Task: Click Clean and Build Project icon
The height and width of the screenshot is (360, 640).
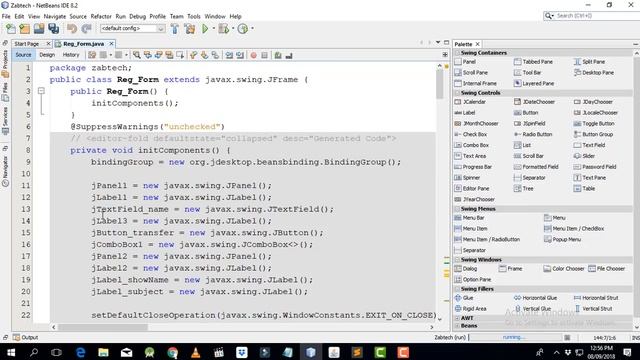Action: (x=189, y=29)
